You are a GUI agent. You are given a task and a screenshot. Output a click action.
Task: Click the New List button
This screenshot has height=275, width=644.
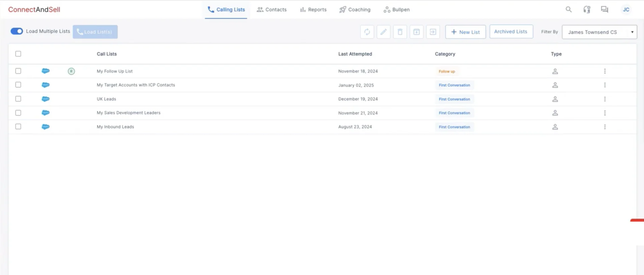[466, 32]
